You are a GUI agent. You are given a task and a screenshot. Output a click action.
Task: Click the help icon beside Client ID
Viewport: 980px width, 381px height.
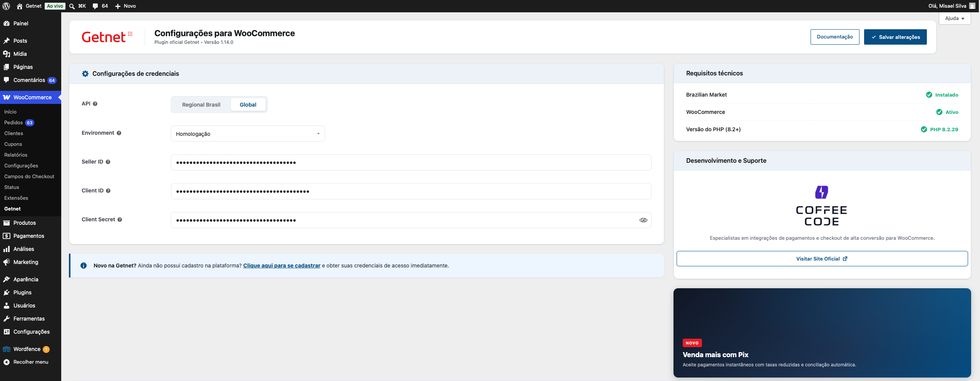coord(108,191)
